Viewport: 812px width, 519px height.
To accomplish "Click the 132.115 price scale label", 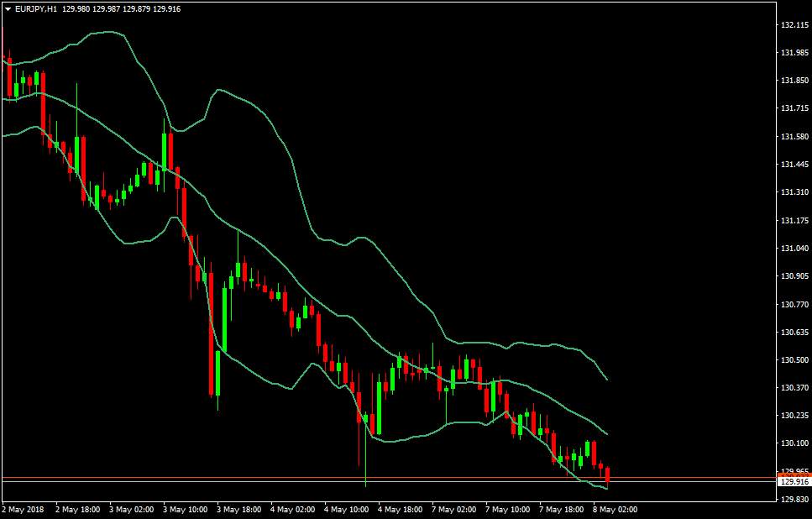I will 794,25.
